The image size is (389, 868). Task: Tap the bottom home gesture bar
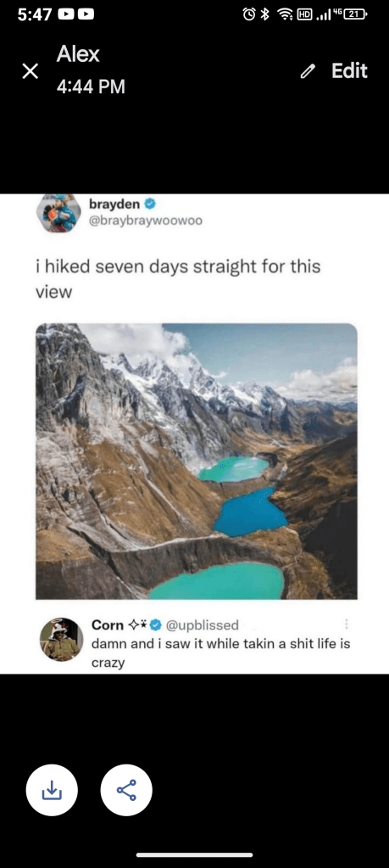click(x=195, y=854)
